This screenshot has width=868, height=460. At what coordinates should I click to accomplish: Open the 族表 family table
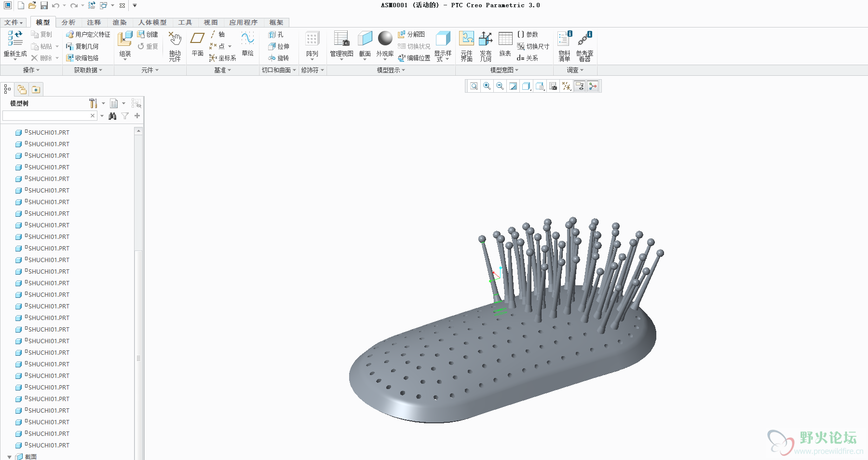[505, 44]
